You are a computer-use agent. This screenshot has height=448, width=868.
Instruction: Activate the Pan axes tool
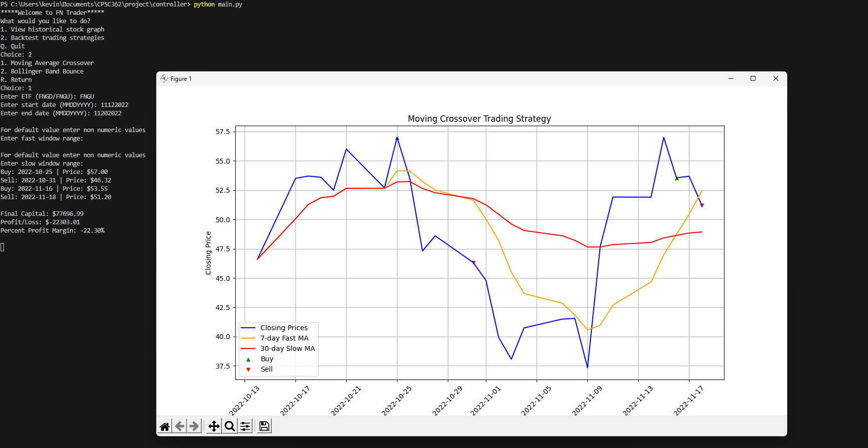(x=214, y=426)
